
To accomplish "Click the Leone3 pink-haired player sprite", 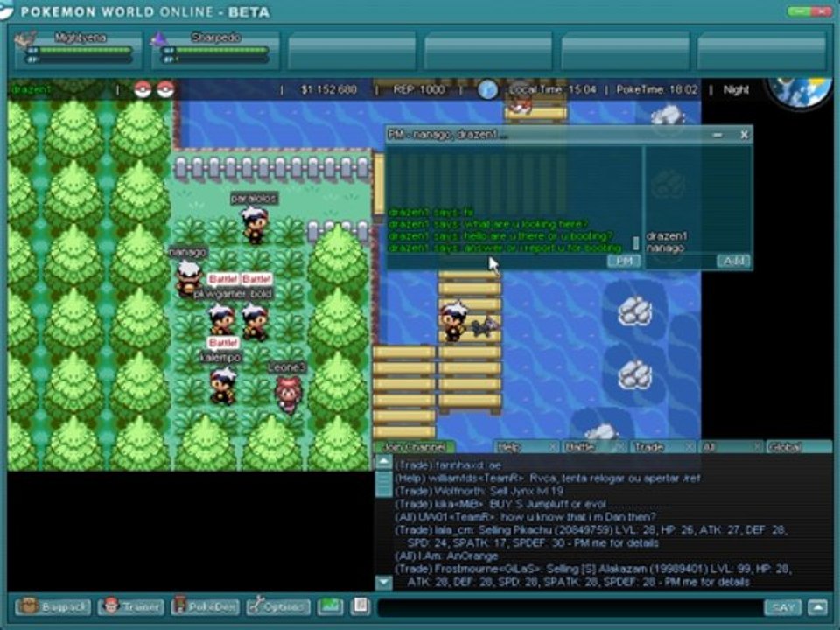I will [288, 394].
